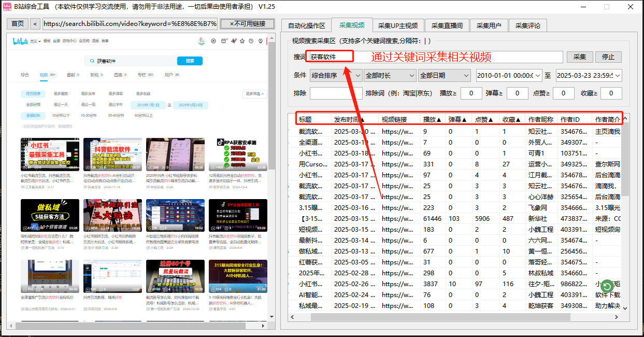Open bilibili favorites via the star icon
The width and height of the screenshot is (644, 337).
click(241, 40)
